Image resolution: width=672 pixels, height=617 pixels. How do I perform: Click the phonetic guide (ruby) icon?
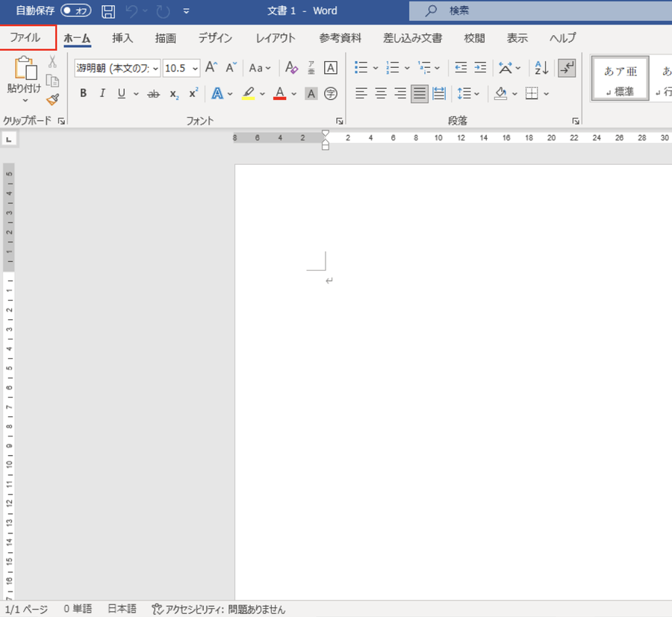point(311,68)
